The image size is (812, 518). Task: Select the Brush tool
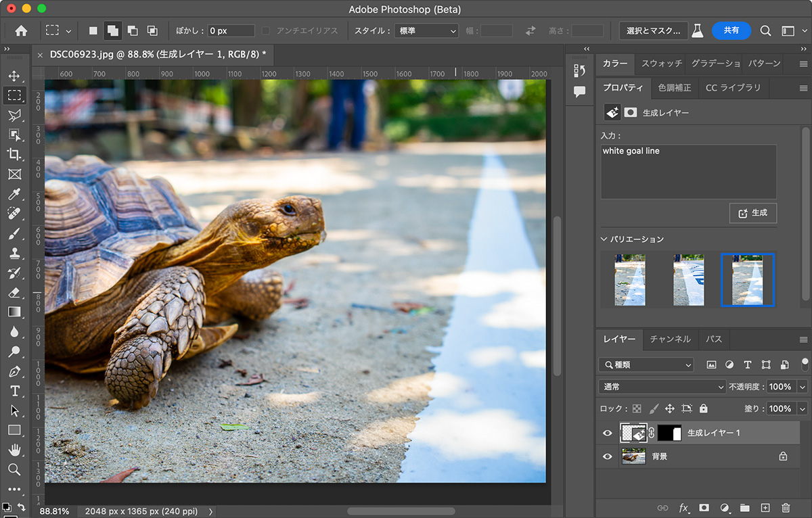(15, 233)
